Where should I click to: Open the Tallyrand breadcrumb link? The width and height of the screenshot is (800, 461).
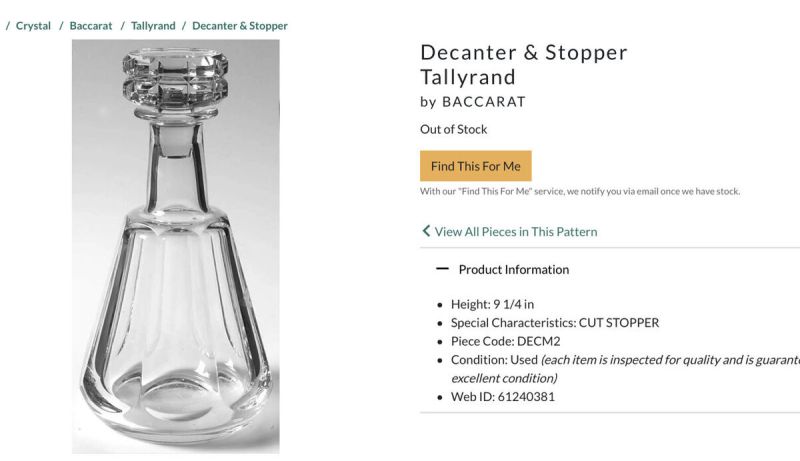(153, 26)
